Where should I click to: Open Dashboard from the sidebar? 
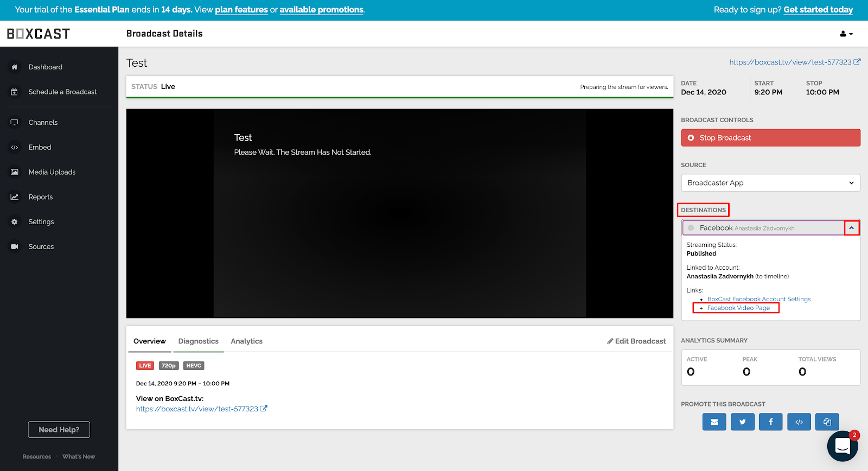[x=46, y=67]
